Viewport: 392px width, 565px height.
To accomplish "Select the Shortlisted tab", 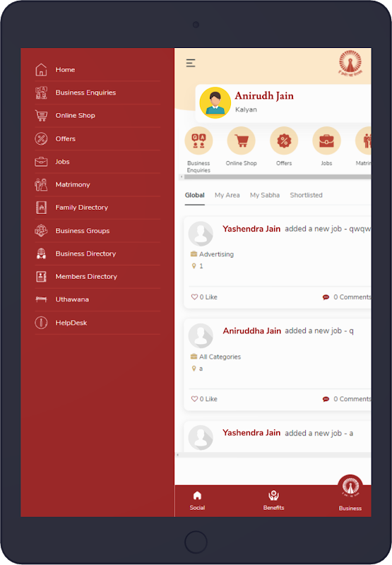I will tap(306, 195).
